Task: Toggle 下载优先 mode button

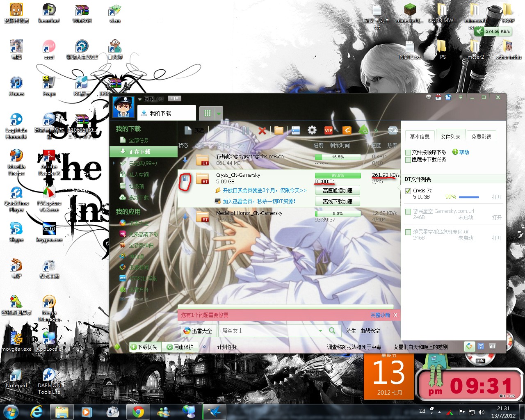Action: [145, 347]
